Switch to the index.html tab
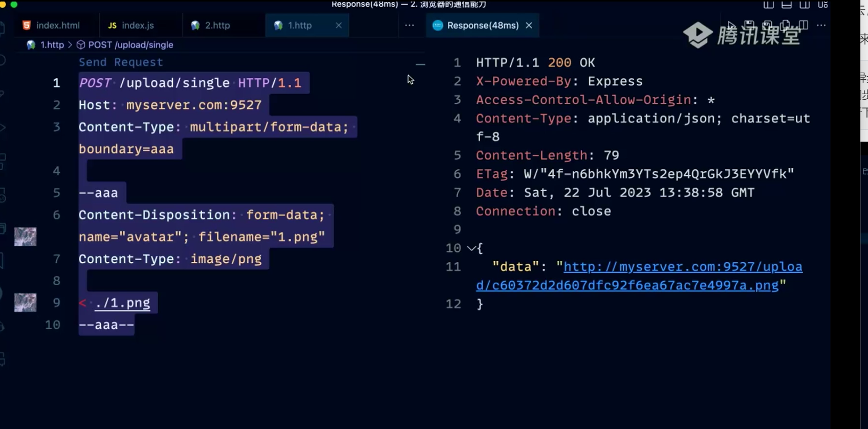This screenshot has width=868, height=429. [57, 25]
